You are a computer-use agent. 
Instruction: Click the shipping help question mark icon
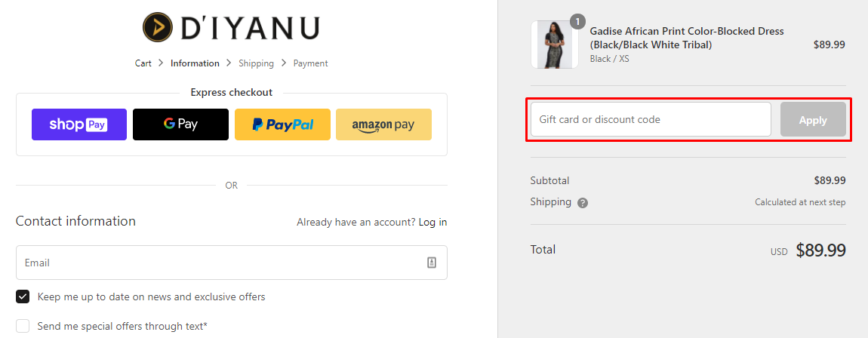pos(583,203)
